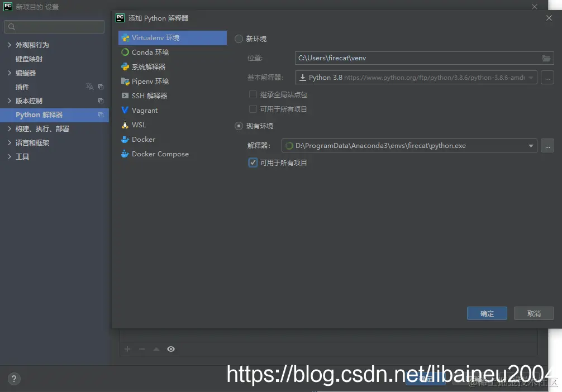Expand the 外观和行为 settings group
562x392 pixels.
[x=9, y=45]
